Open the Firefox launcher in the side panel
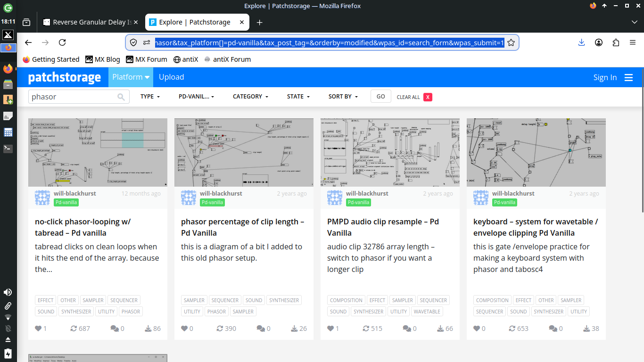644x362 pixels. [x=8, y=69]
